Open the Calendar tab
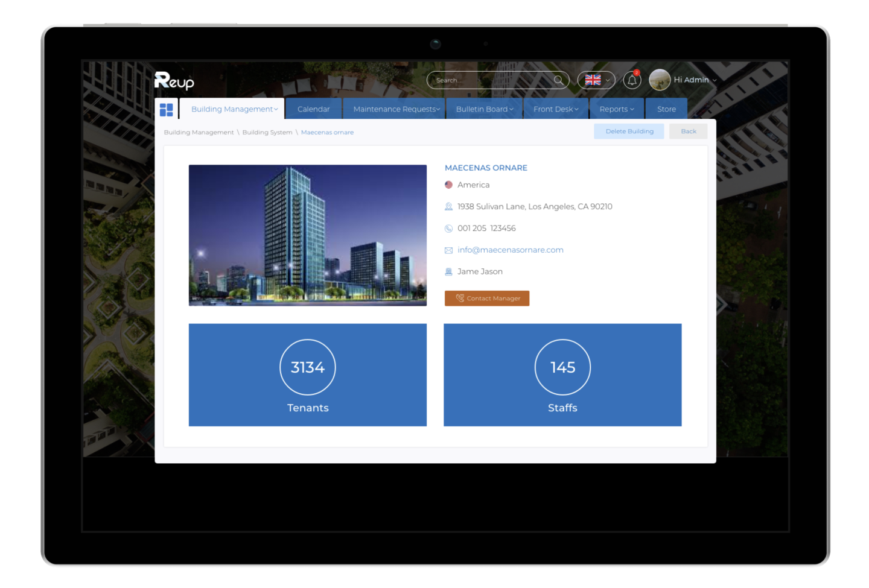The width and height of the screenshot is (869, 588). click(x=313, y=109)
